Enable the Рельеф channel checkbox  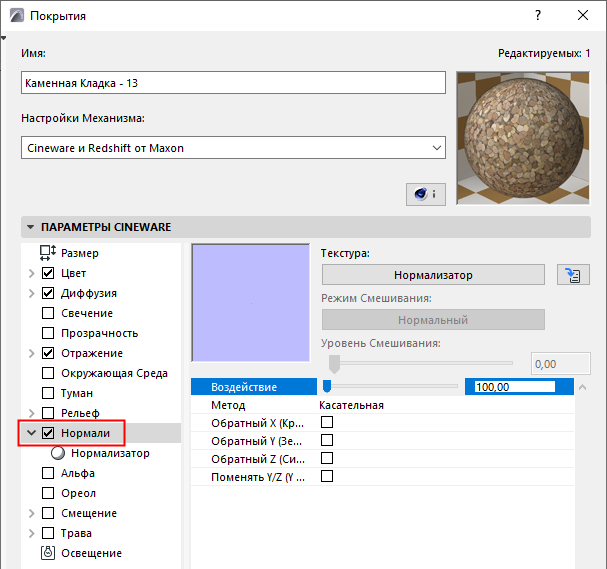pos(48,413)
